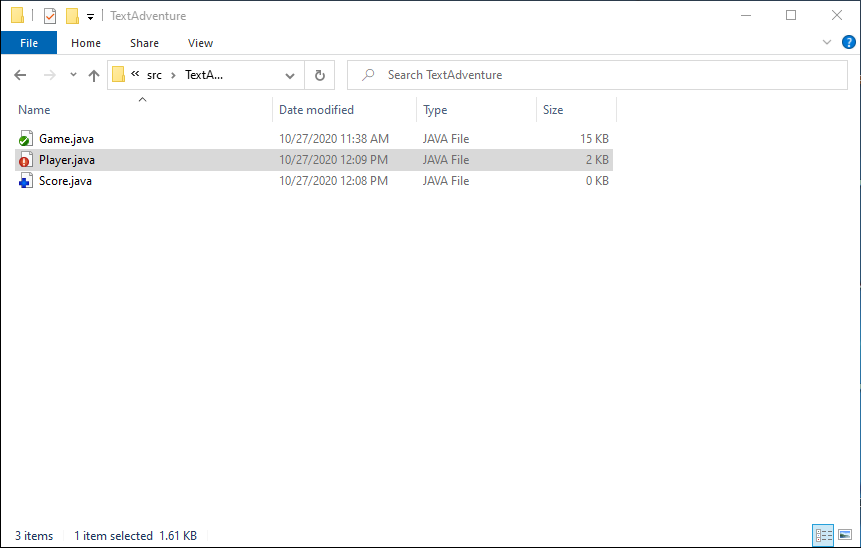Switch to Details view layout
The image size is (861, 548).
[822, 536]
